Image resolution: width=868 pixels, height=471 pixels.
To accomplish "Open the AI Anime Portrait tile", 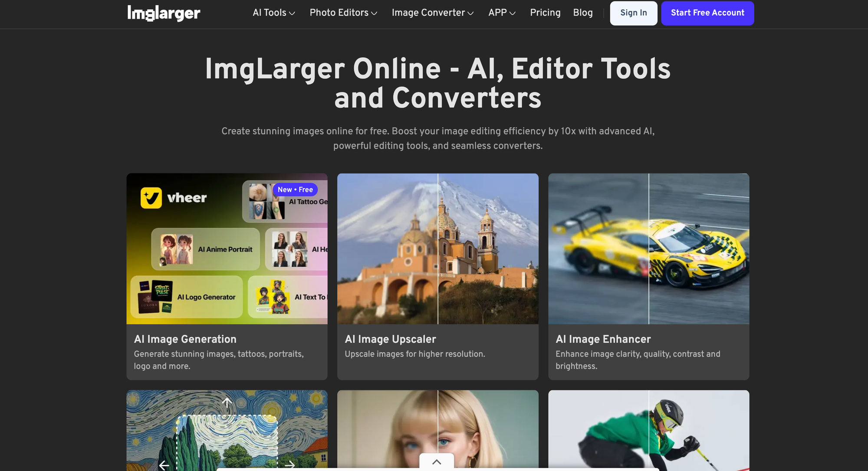I will click(x=206, y=249).
